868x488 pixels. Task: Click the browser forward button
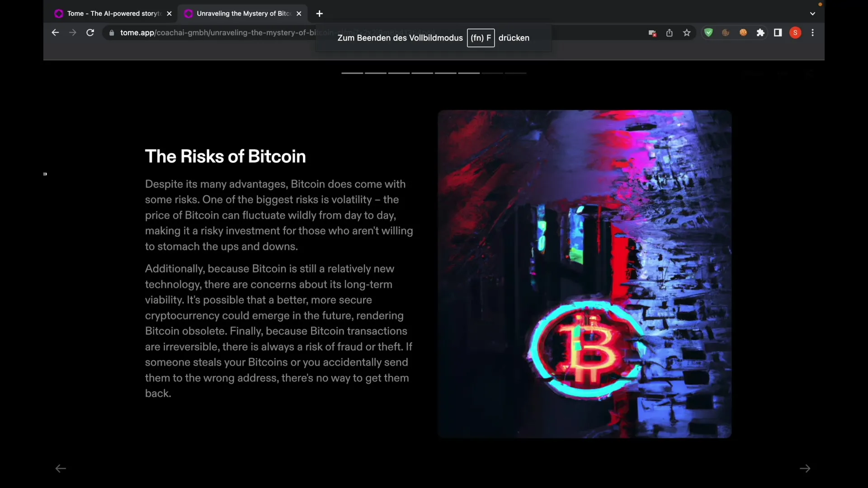pyautogui.click(x=73, y=33)
